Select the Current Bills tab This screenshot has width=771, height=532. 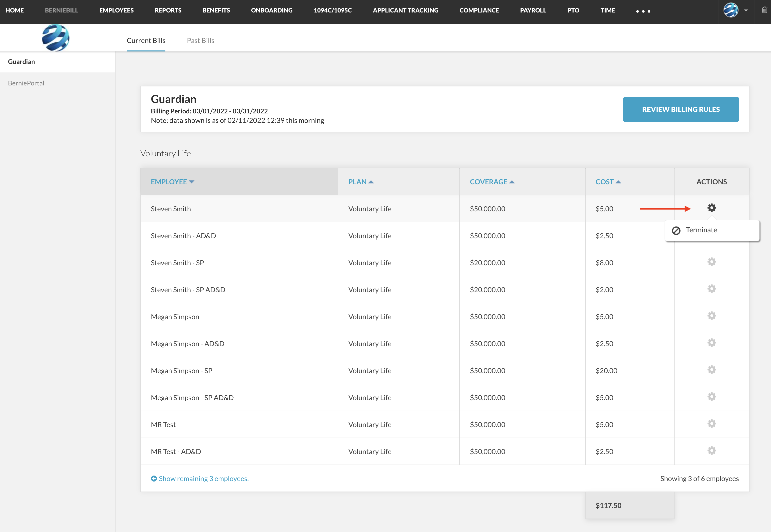(146, 40)
